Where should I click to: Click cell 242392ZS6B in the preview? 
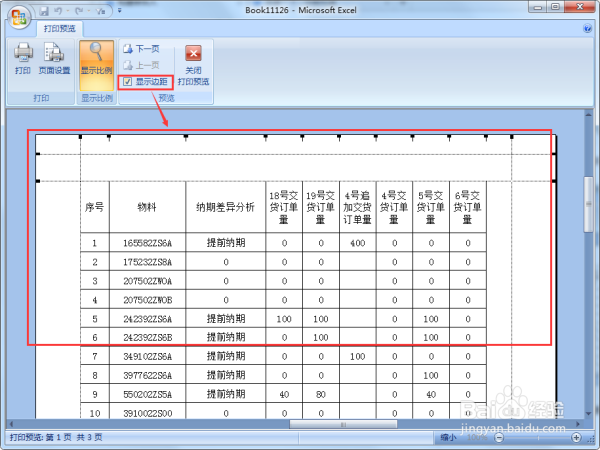click(147, 338)
